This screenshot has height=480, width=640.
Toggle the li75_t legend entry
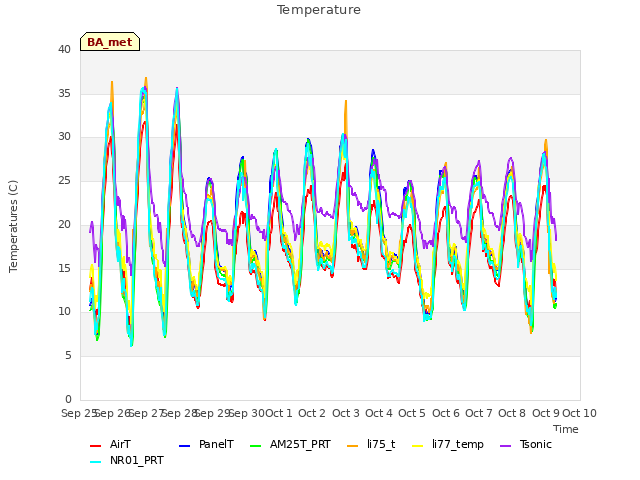[371, 444]
